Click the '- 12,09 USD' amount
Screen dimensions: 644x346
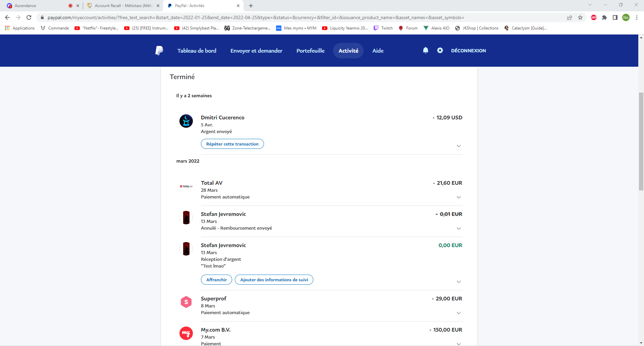click(447, 118)
